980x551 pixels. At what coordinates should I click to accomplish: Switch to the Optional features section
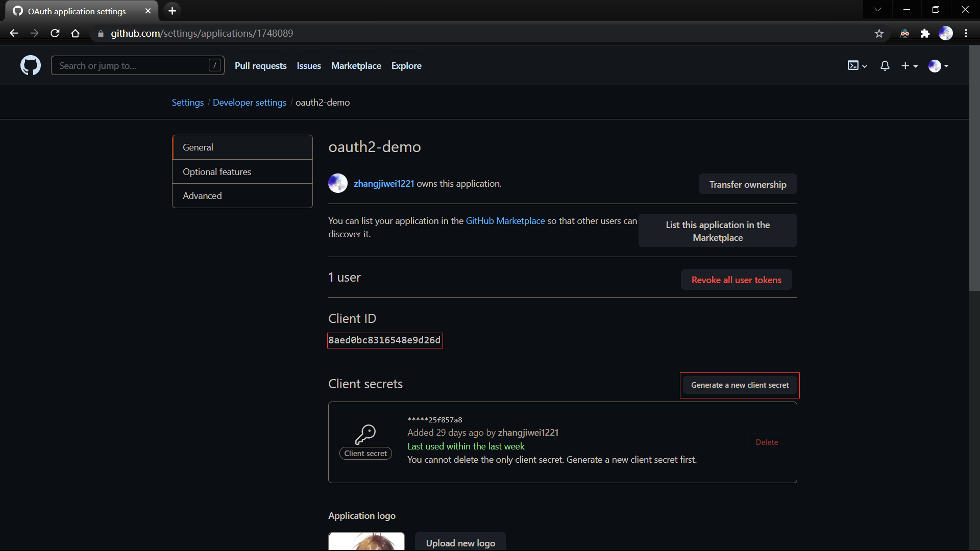click(216, 171)
